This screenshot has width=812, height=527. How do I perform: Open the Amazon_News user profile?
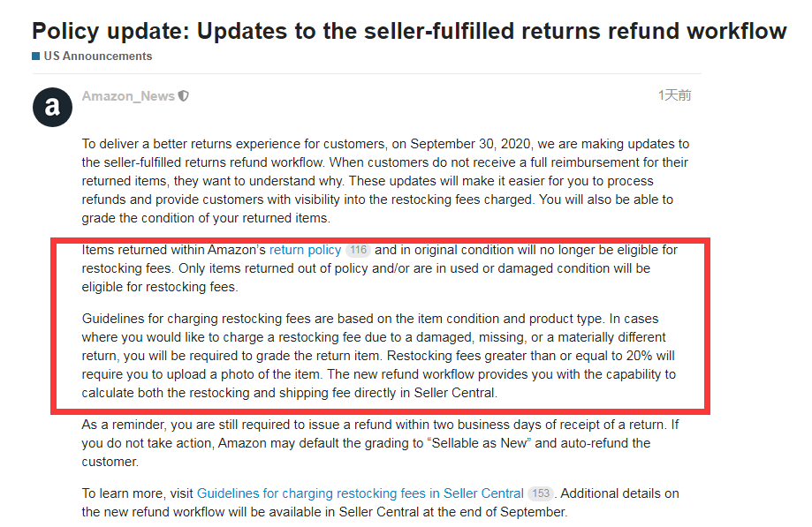pos(128,96)
